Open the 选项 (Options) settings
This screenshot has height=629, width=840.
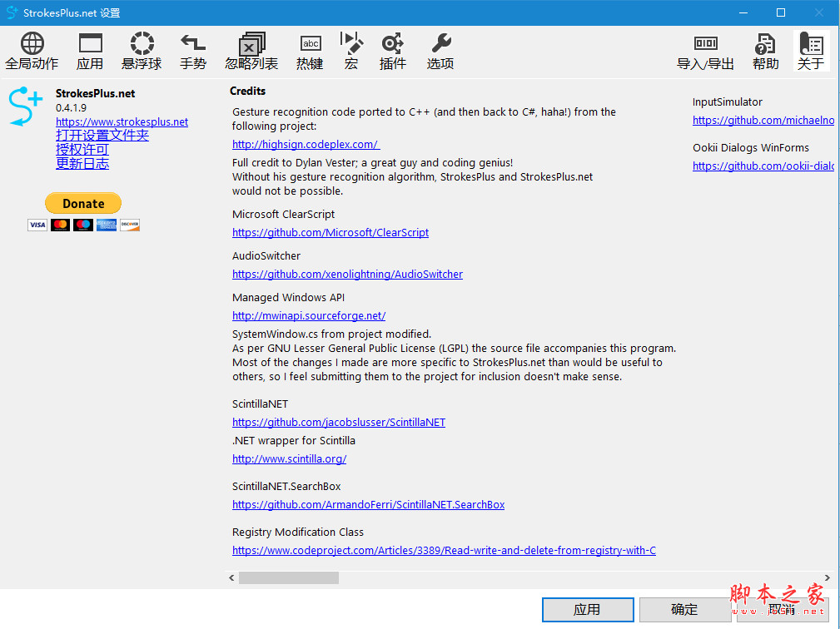pos(440,50)
